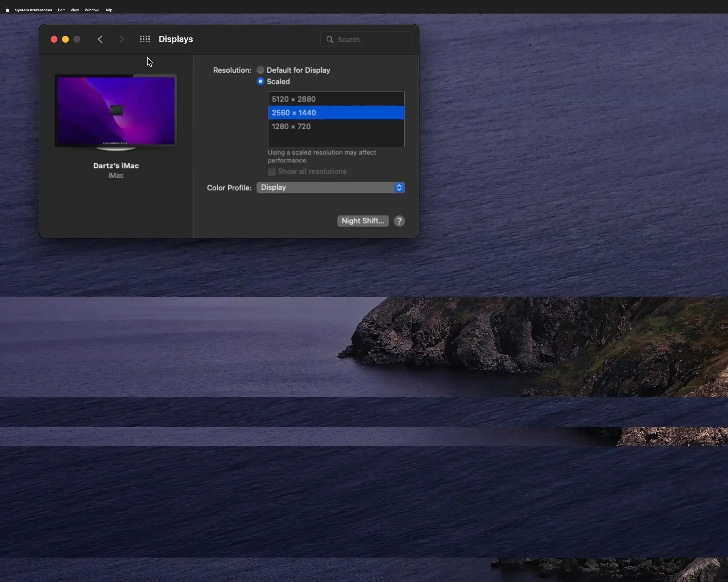Choose 5120 × 2880 resolution
Screen dimensions: 728x582
point(336,99)
